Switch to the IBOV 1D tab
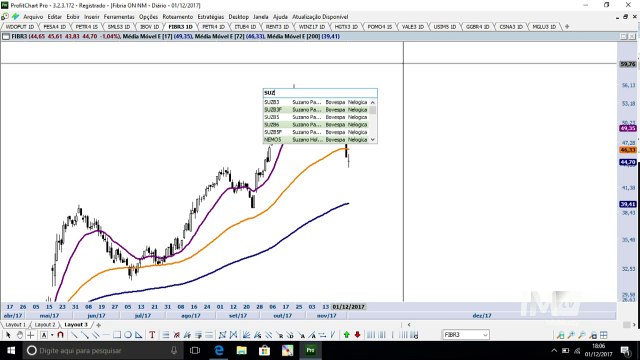Image resolution: width=640 pixels, height=360 pixels. click(x=149, y=27)
